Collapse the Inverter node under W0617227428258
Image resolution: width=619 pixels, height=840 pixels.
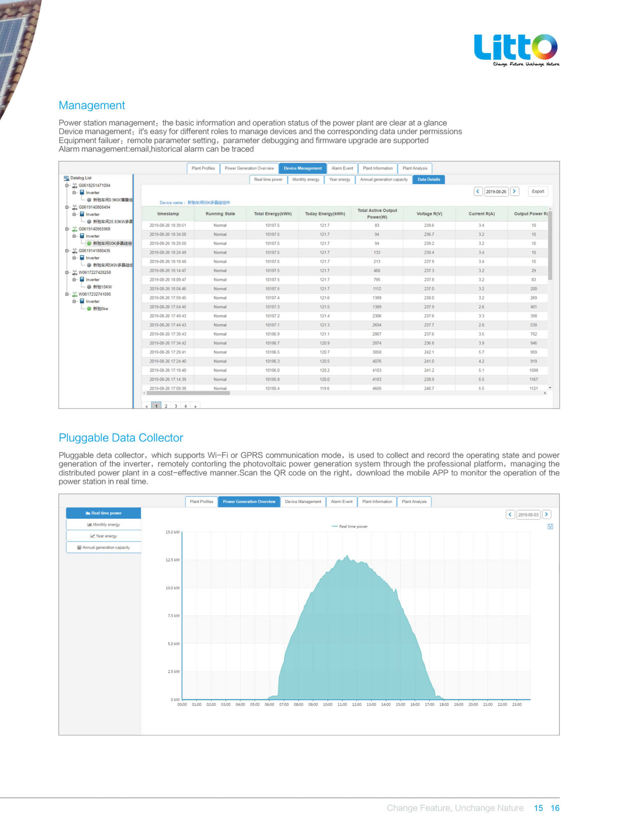(74, 280)
